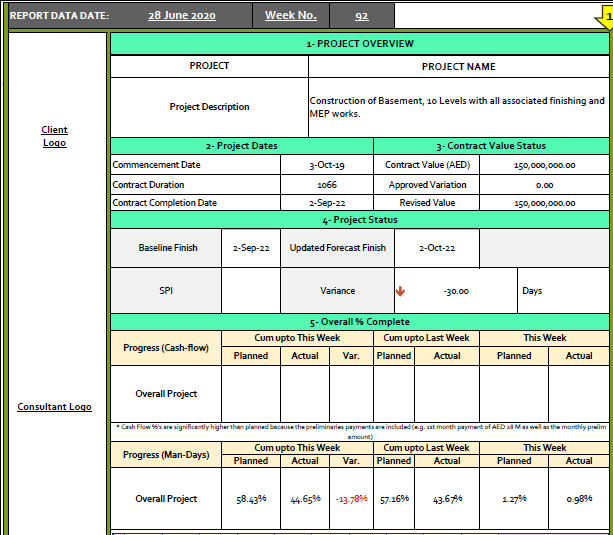Click the '5- Overall % Complete' section header
613x535 pixels.
coord(360,322)
